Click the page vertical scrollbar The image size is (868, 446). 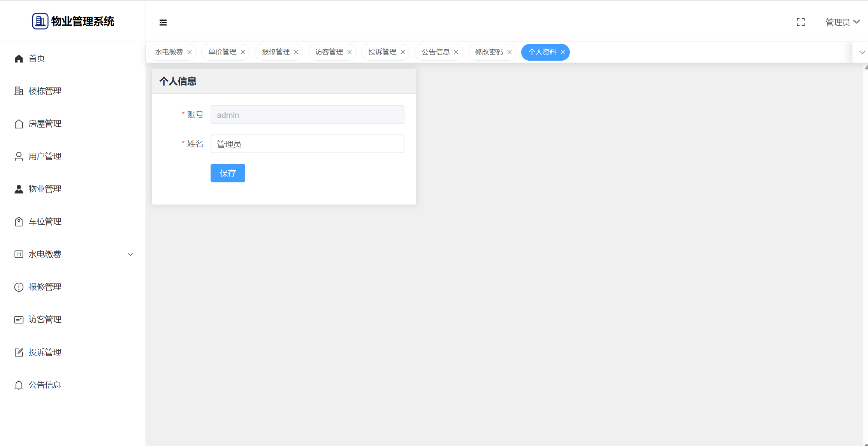pyautogui.click(x=866, y=253)
